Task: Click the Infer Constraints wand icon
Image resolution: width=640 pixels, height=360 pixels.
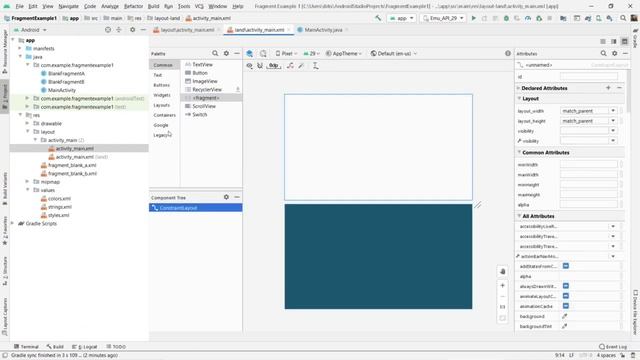Action: point(301,66)
